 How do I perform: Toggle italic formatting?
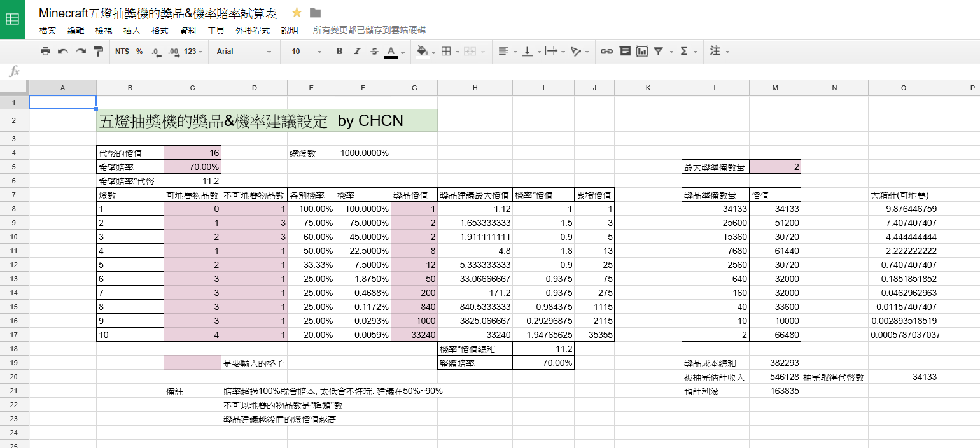coord(357,52)
